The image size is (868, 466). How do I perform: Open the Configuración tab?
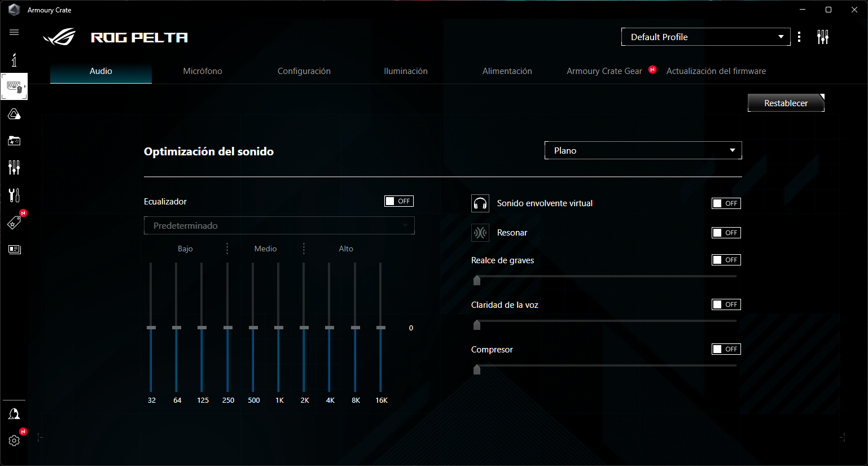tap(304, 71)
